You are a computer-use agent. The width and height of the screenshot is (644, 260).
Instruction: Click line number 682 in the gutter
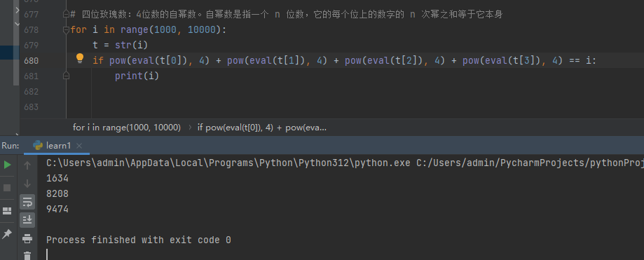(32, 92)
